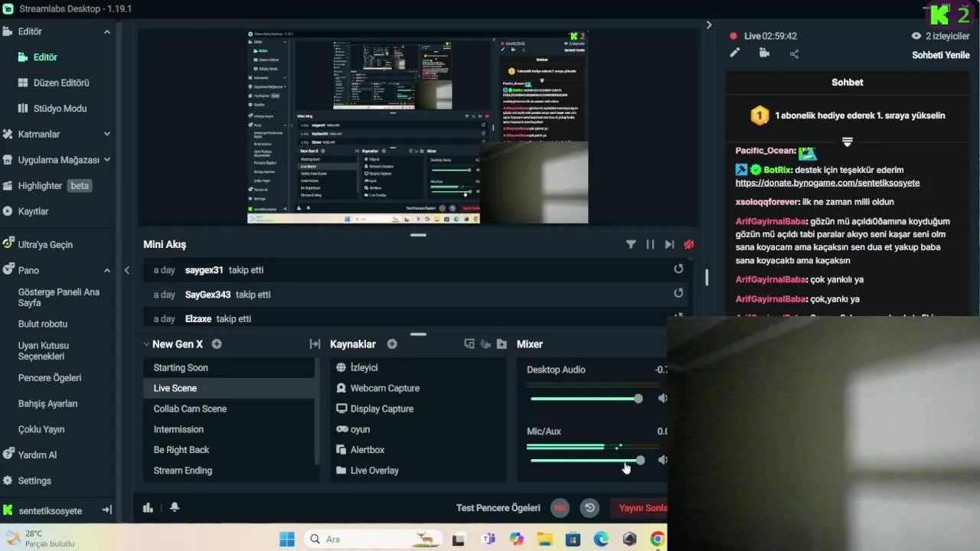
Task: Share the stream with the share icon
Action: click(x=794, y=54)
